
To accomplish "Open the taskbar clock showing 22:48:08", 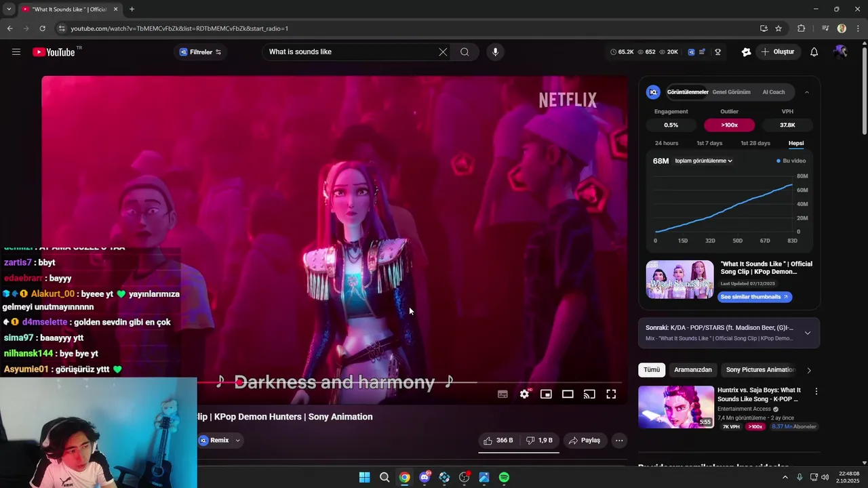I will pos(848,477).
